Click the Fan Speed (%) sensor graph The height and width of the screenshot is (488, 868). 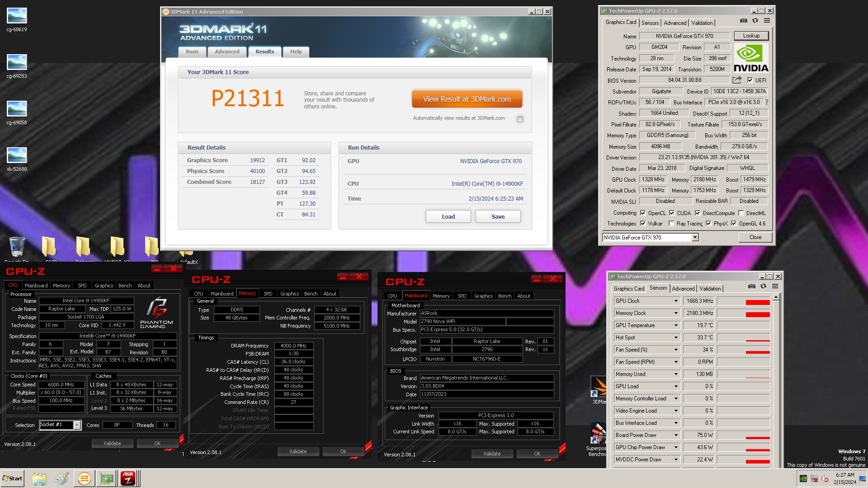tap(743, 350)
